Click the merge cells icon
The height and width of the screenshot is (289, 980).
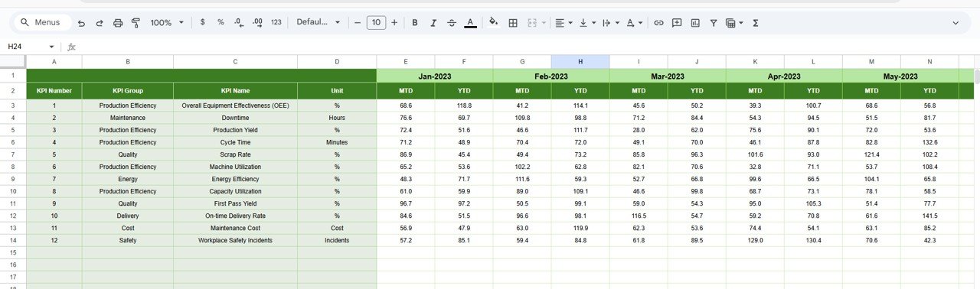coord(532,23)
